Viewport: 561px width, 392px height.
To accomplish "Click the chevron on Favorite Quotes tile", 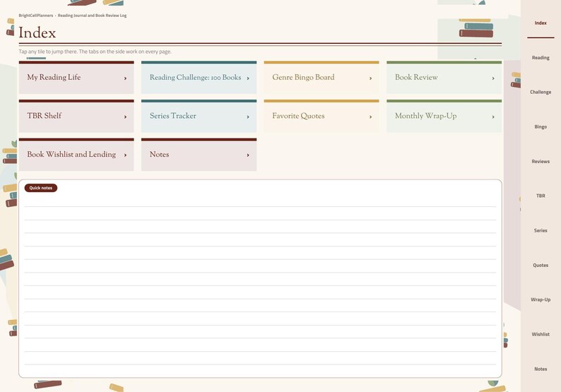I will click(x=371, y=117).
